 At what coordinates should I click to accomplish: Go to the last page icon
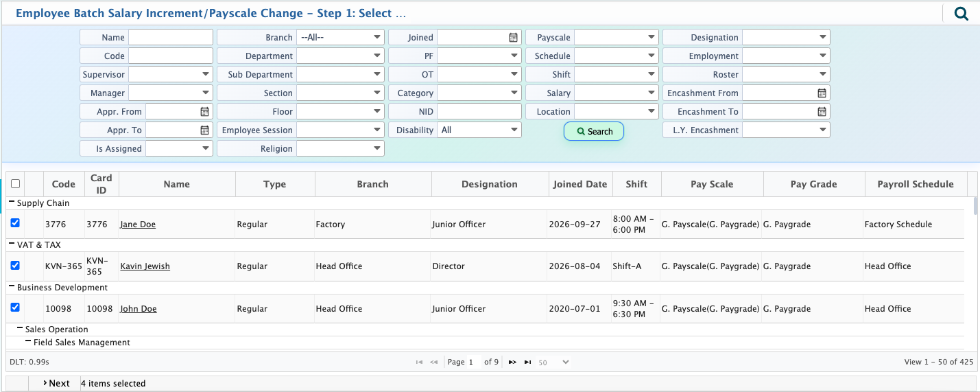527,362
